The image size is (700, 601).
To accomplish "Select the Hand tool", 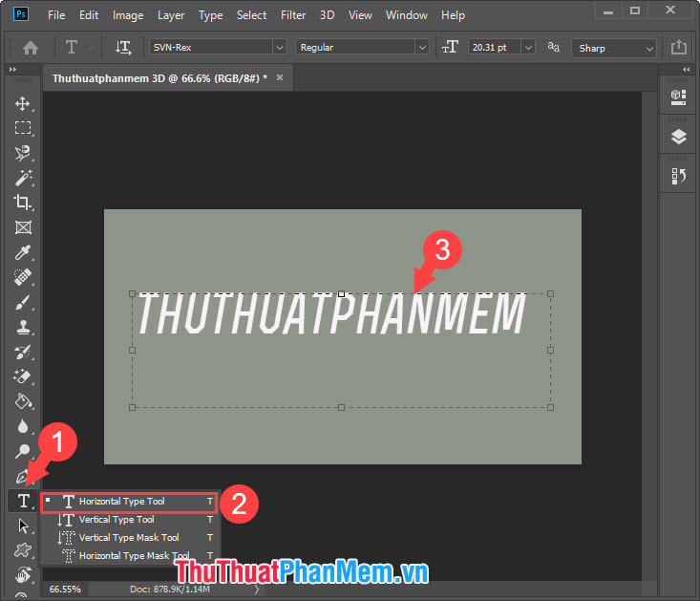I will pyautogui.click(x=23, y=574).
